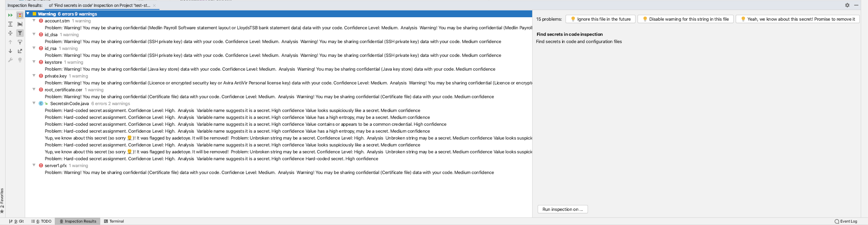Click the yellow Warning severity square
The image size is (868, 225).
point(34,14)
